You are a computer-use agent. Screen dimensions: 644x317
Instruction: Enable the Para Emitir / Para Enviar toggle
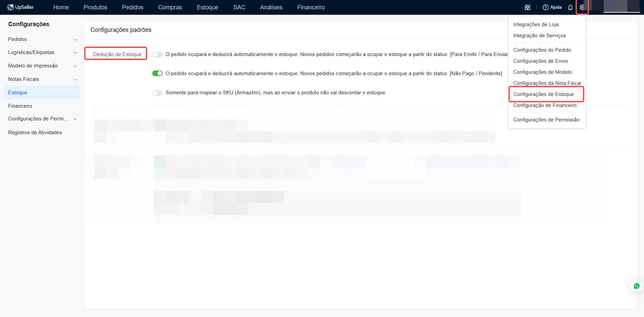157,54
